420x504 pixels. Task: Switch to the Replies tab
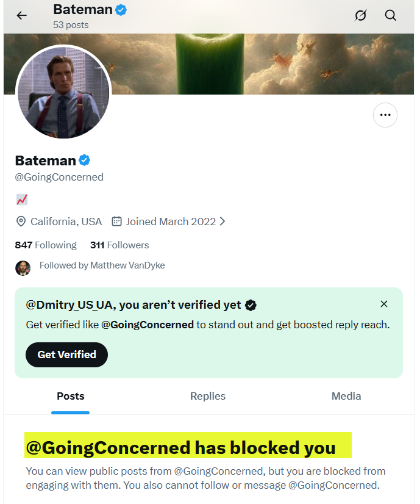click(208, 396)
